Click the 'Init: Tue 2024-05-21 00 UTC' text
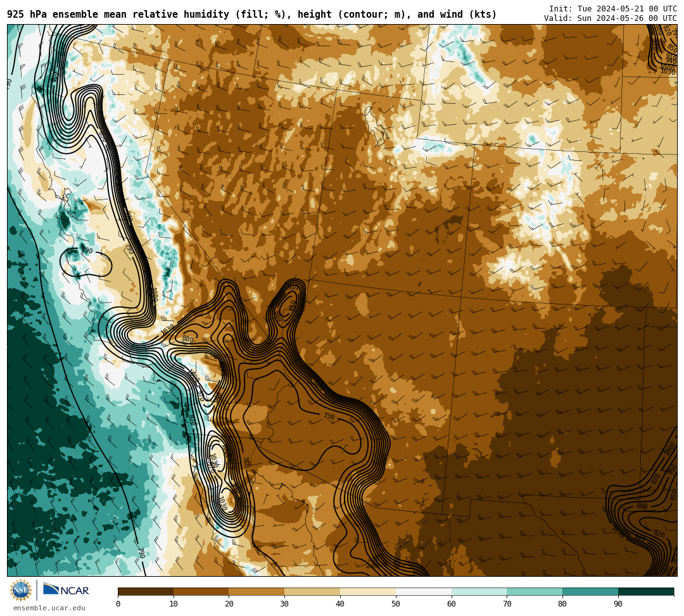Viewport: 684px width, 616px height. point(613,9)
